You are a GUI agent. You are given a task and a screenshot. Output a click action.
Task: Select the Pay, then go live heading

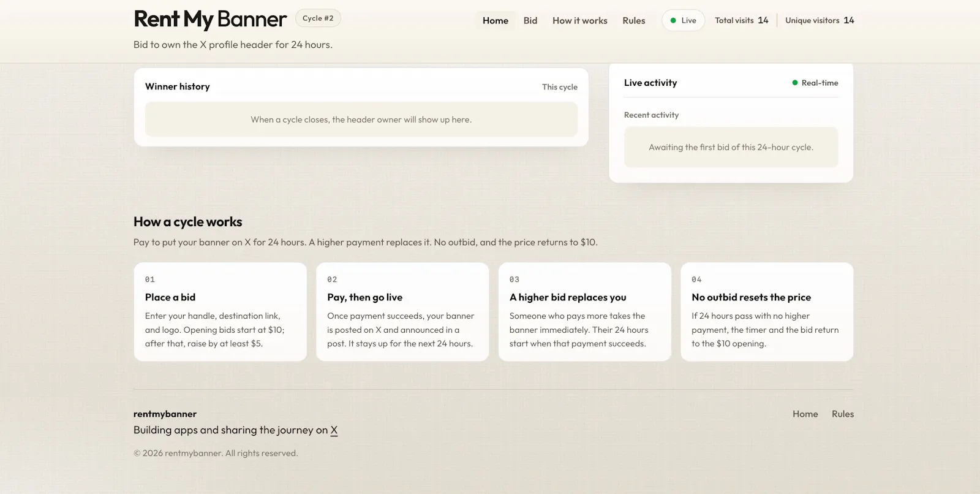pyautogui.click(x=365, y=297)
